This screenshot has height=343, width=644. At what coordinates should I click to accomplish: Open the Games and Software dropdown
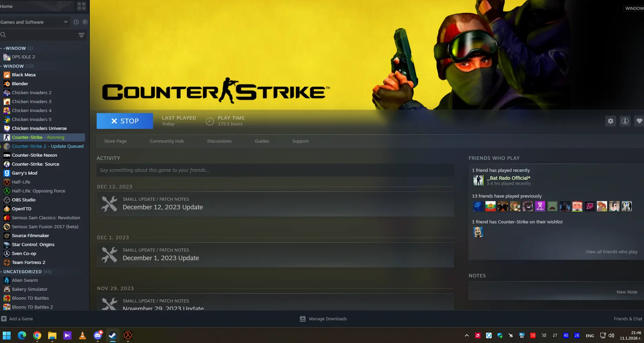tap(34, 22)
